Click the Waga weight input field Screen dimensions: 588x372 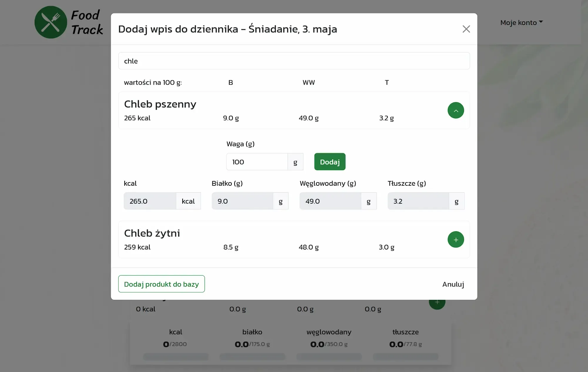[x=257, y=162]
